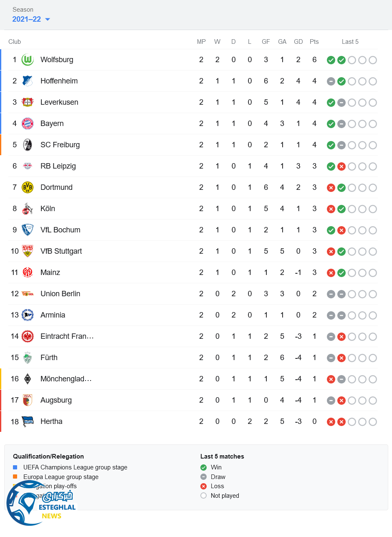Viewport: 392px width, 537px height.
Task: Click the Wolfsburg club crest icon
Action: 28,60
